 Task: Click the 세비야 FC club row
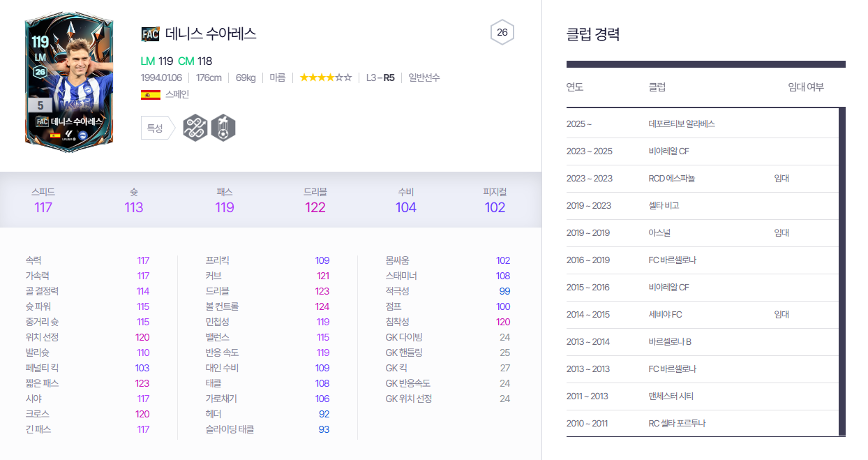pyautogui.click(x=703, y=314)
